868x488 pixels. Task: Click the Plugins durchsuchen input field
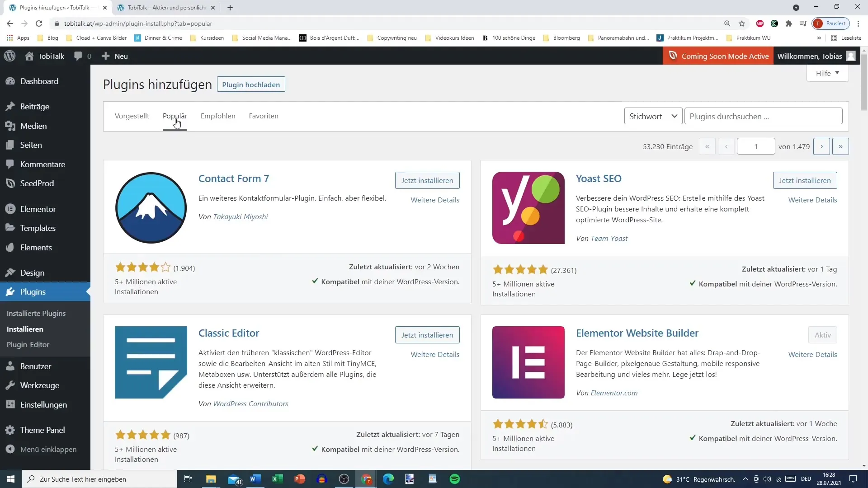pos(764,116)
